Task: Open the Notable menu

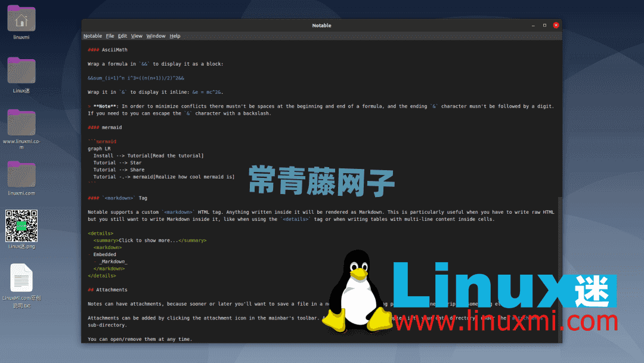Action: click(x=92, y=36)
